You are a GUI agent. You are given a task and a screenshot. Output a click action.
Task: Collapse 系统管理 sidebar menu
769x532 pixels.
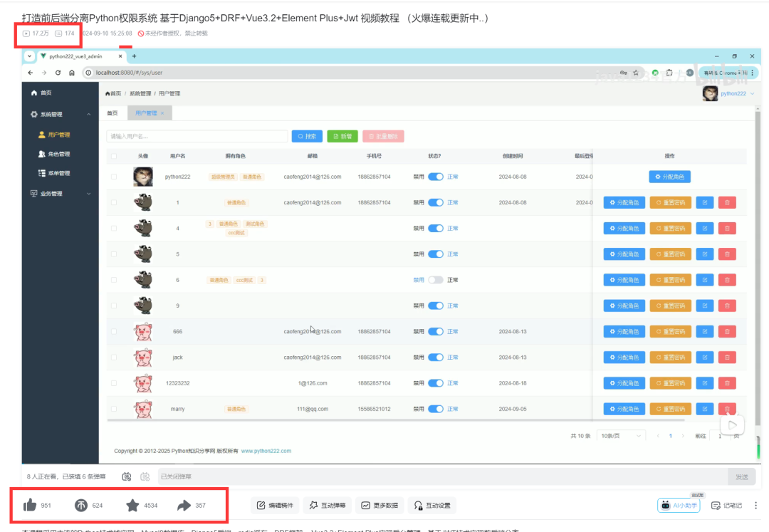(61, 114)
